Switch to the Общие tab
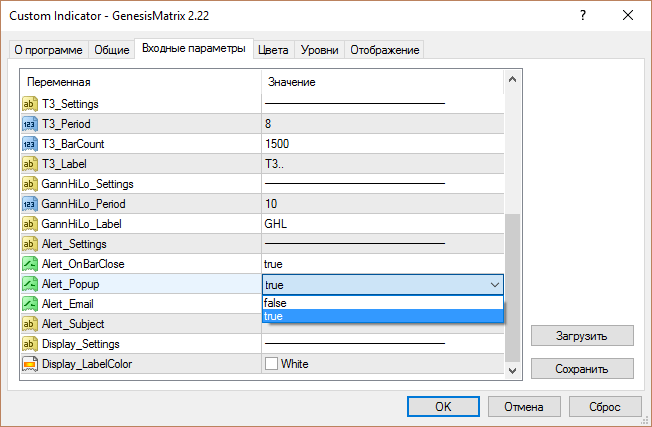 [112, 50]
